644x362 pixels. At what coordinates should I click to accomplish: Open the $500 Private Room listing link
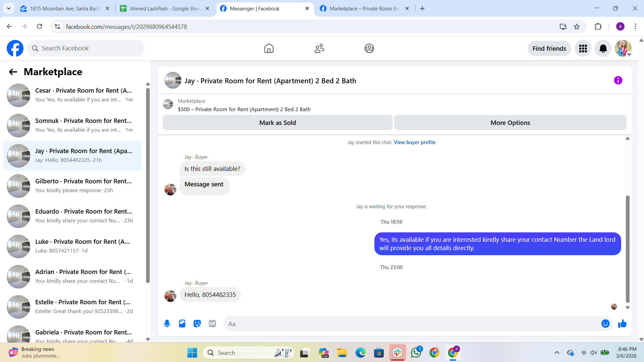(x=244, y=109)
